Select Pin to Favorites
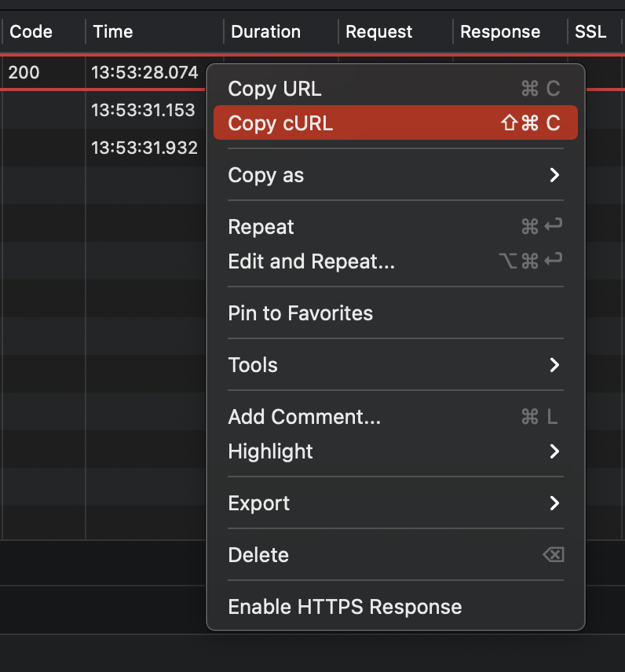Viewport: 625px width, 672px height. (395, 313)
